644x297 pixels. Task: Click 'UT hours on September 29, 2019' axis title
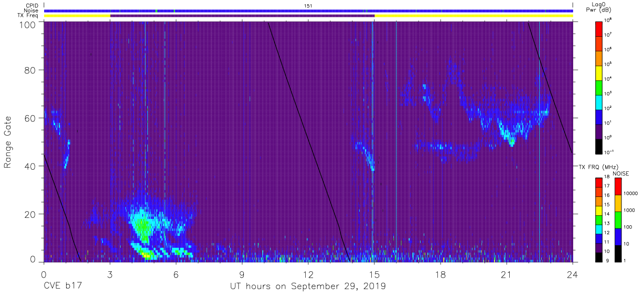point(308,286)
